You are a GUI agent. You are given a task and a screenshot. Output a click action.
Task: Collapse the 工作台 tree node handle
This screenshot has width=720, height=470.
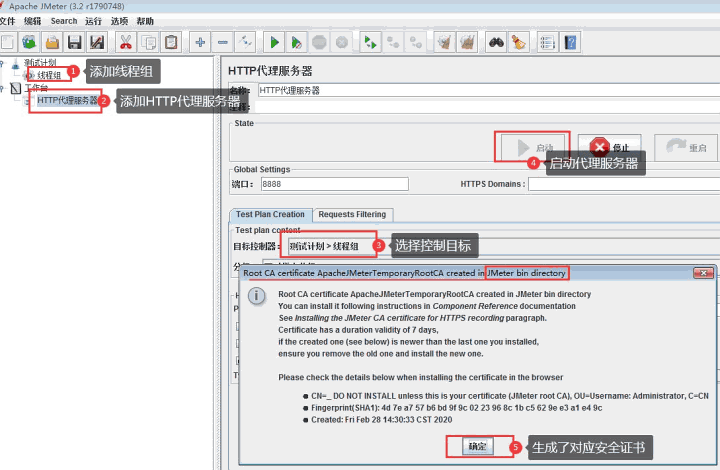pyautogui.click(x=2, y=88)
